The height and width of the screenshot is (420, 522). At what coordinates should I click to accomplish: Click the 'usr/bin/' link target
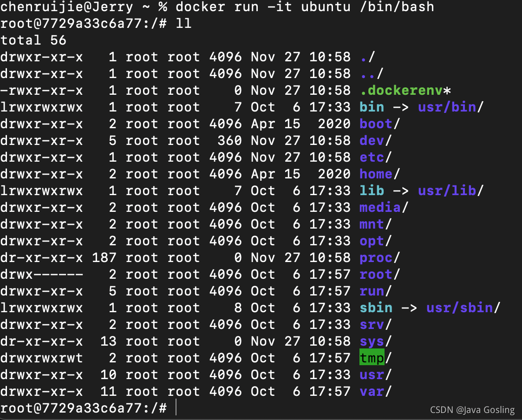click(451, 107)
